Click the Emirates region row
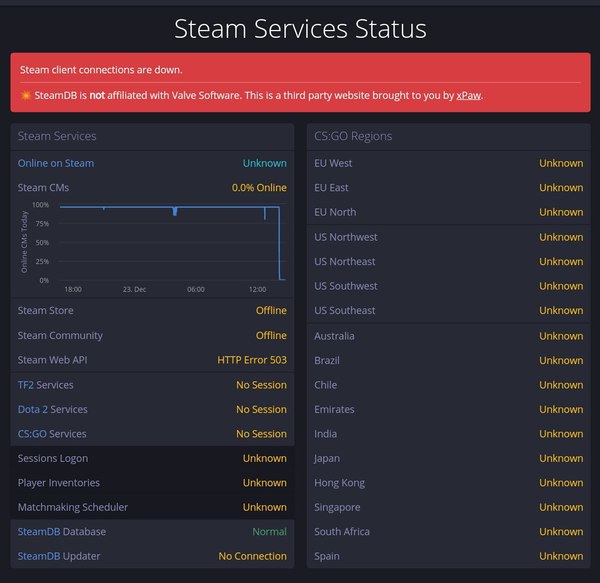600x583 pixels. coord(448,410)
